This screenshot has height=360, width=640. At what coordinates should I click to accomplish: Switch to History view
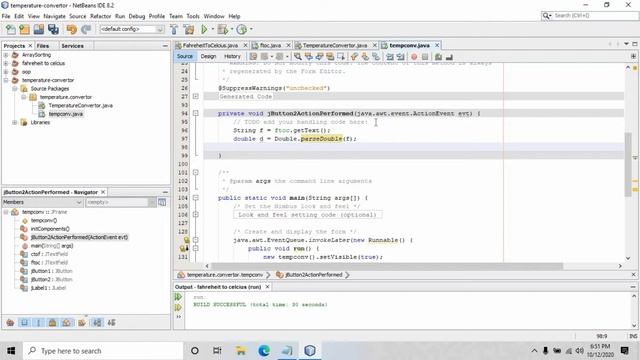[232, 56]
